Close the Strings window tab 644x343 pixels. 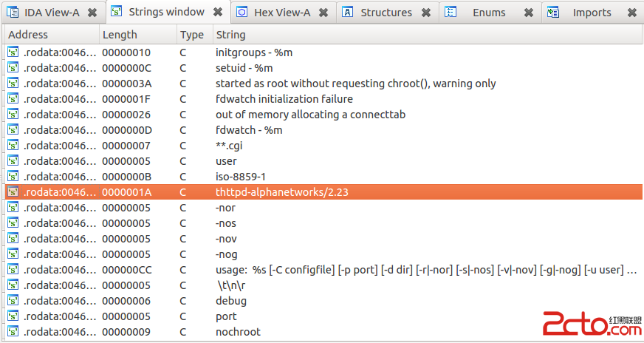coord(218,13)
